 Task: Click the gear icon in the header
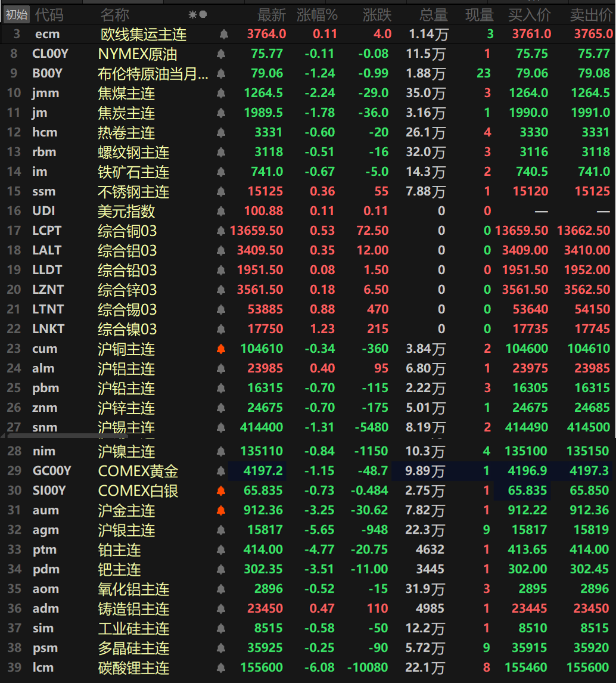(192, 15)
